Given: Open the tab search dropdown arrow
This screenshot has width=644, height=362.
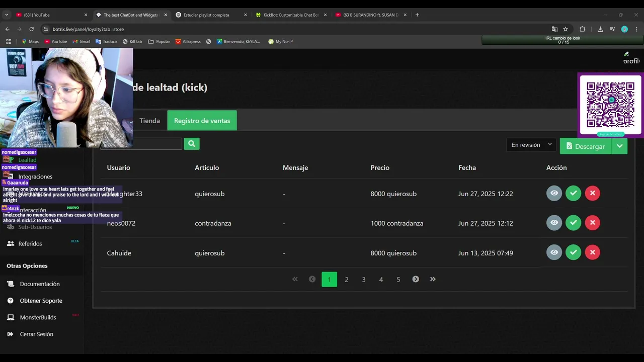Looking at the screenshot, I should [x=7, y=15].
